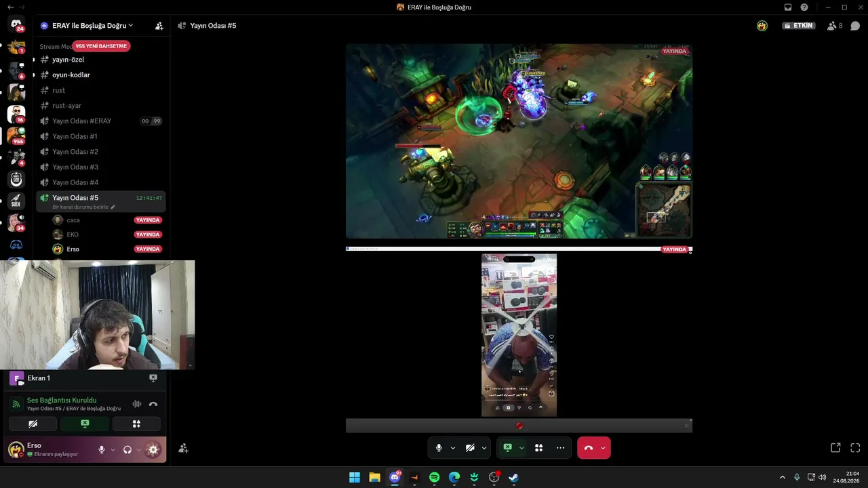The height and width of the screenshot is (488, 868).
Task: Enter full screen for the call
Action: 855,448
